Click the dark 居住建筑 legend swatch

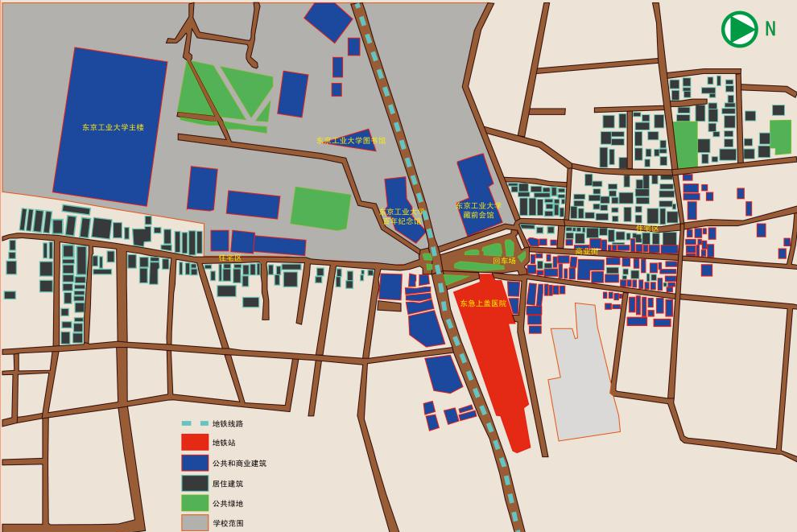tap(195, 483)
